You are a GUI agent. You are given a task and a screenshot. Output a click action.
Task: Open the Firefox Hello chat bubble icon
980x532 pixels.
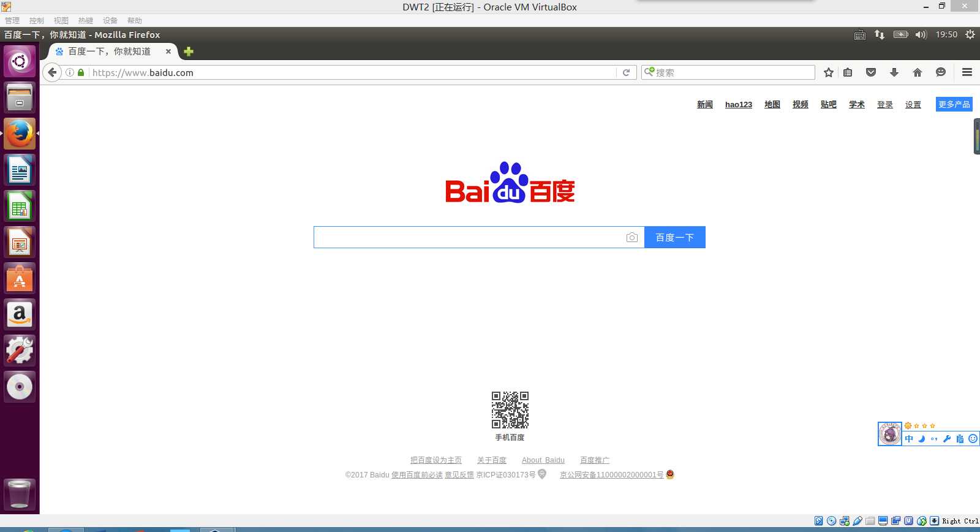pos(941,72)
